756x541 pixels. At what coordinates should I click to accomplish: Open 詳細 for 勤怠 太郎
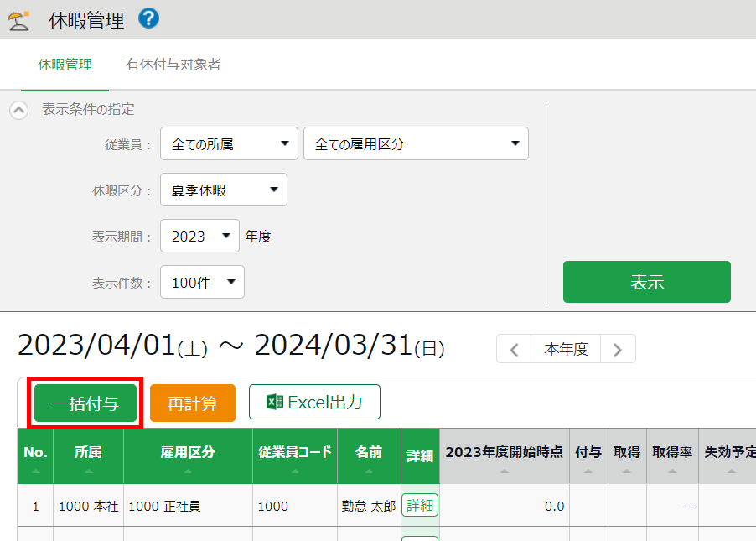420,505
